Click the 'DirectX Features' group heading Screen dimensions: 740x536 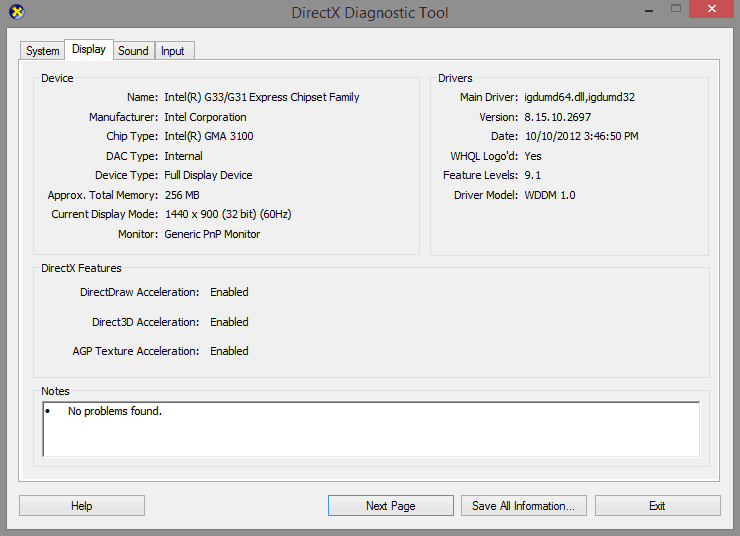[x=81, y=268]
